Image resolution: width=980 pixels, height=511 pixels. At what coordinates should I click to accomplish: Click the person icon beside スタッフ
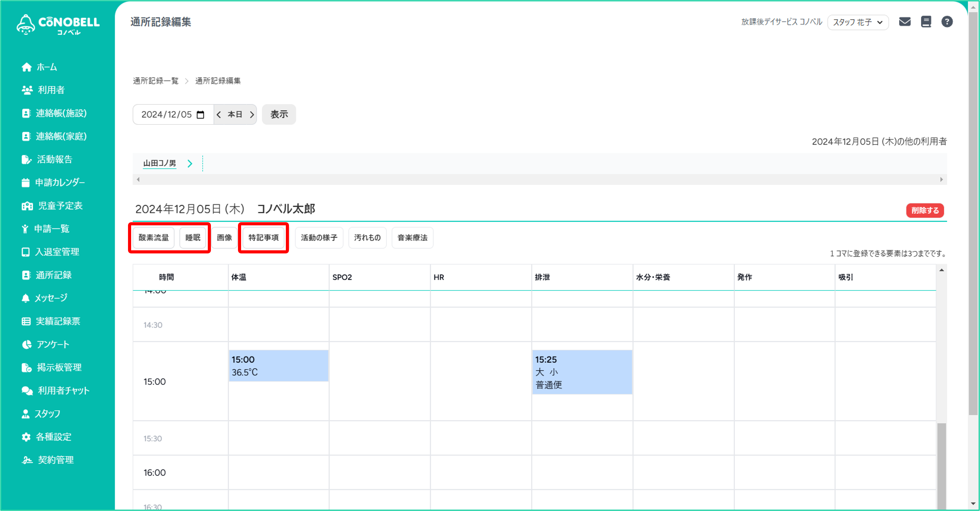click(x=25, y=414)
